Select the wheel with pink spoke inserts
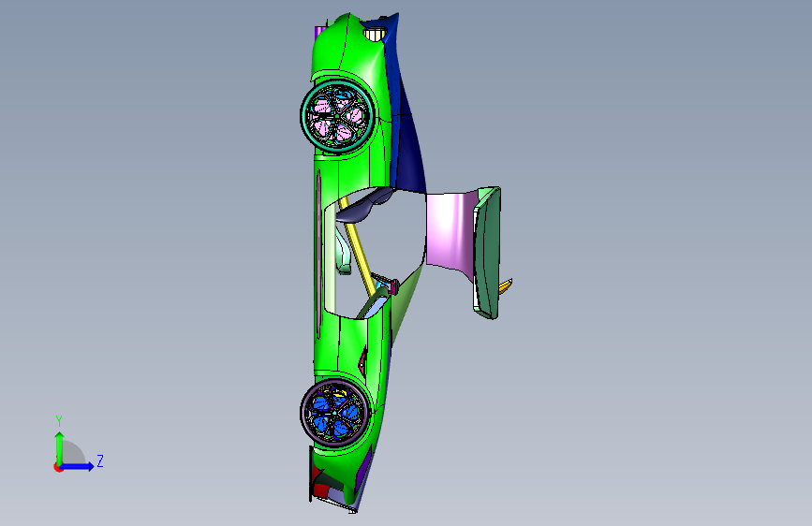 coord(337,116)
